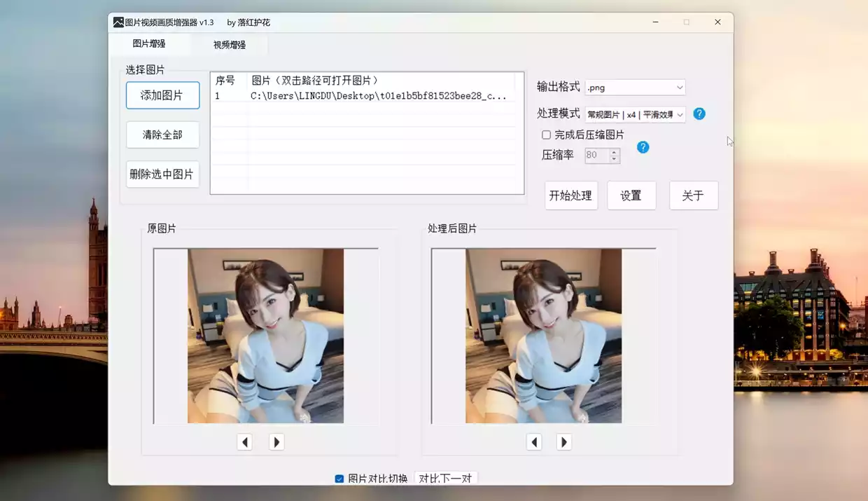Click the 添加图片 button

click(x=162, y=95)
